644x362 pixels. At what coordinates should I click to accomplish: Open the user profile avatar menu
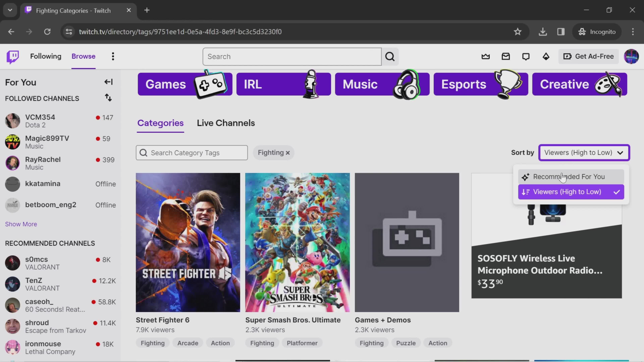[x=631, y=56]
